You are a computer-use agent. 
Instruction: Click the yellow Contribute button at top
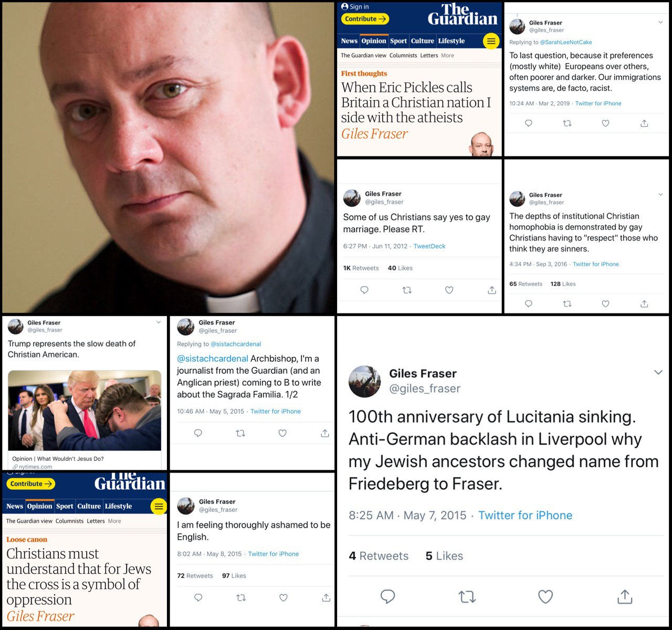(x=365, y=19)
